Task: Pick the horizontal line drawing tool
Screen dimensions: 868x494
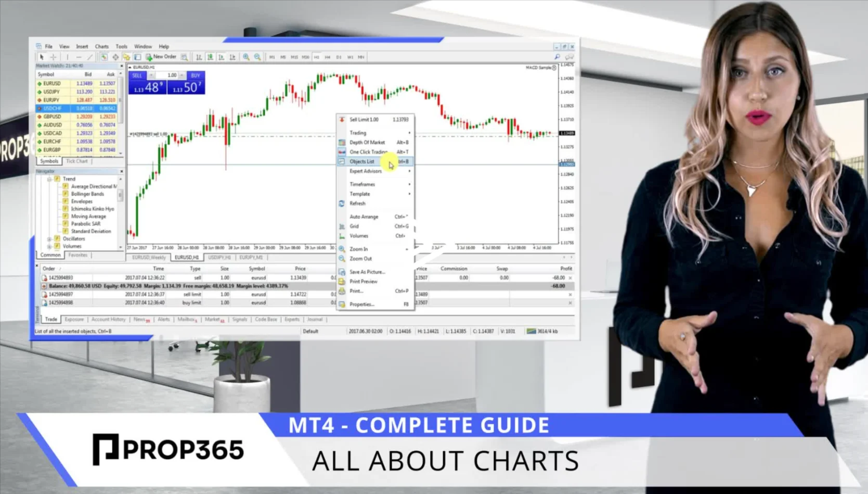Action: 79,57
